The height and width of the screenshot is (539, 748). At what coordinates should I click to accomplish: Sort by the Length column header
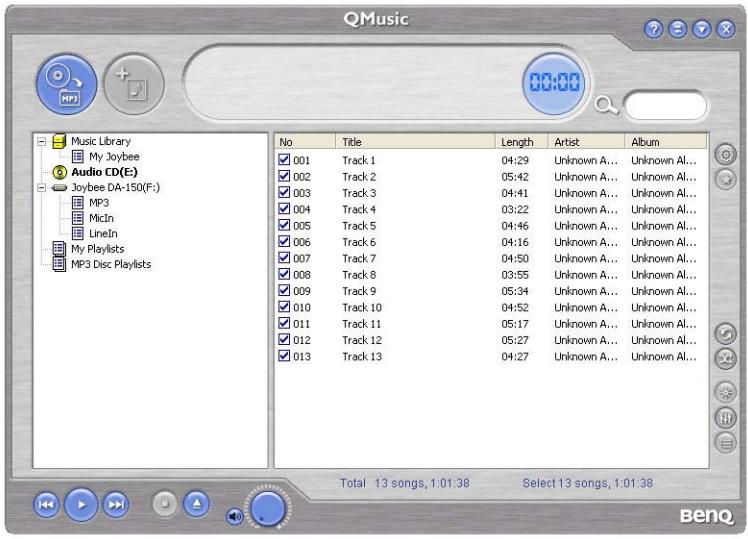click(522, 142)
